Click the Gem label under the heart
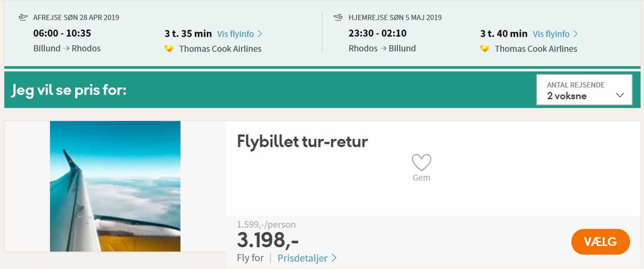The image size is (644, 269). 421,178
